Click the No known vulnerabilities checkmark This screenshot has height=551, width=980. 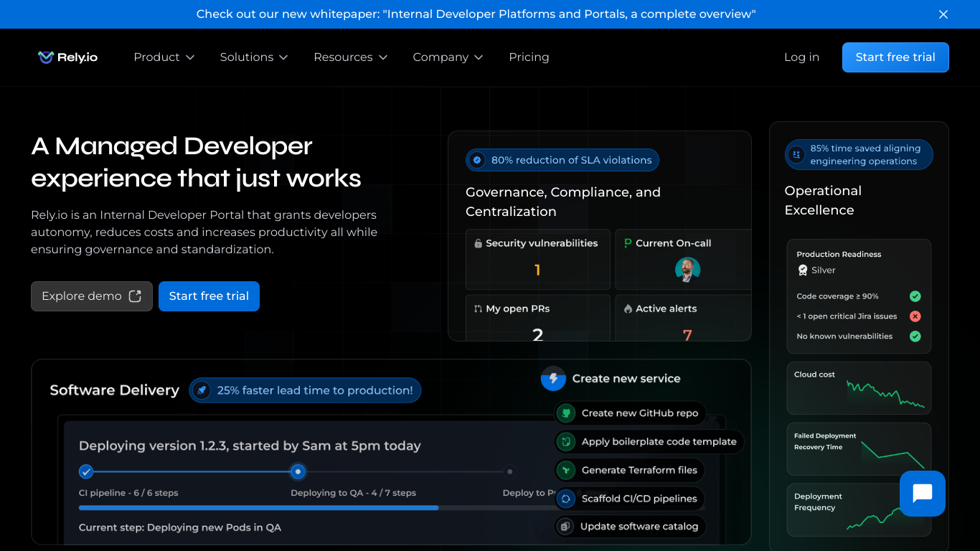[x=915, y=336]
